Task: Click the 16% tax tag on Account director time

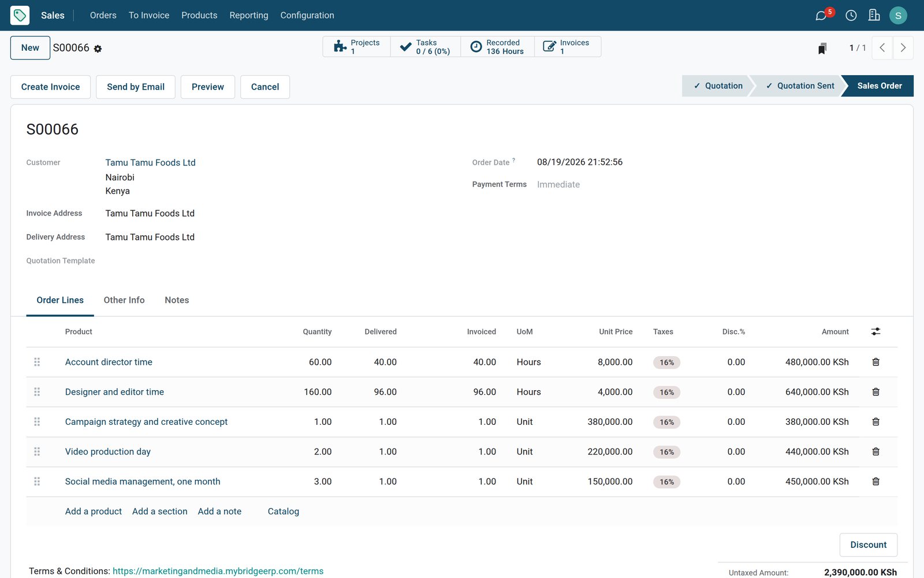Action: tap(666, 362)
